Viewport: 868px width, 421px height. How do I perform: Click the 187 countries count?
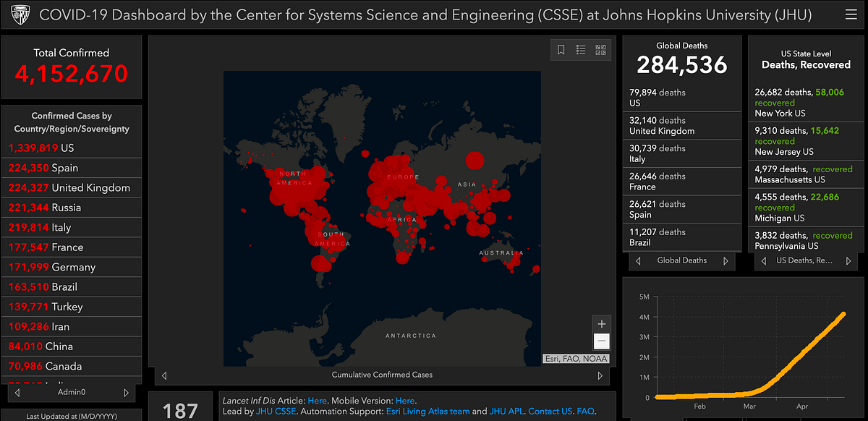tap(179, 410)
